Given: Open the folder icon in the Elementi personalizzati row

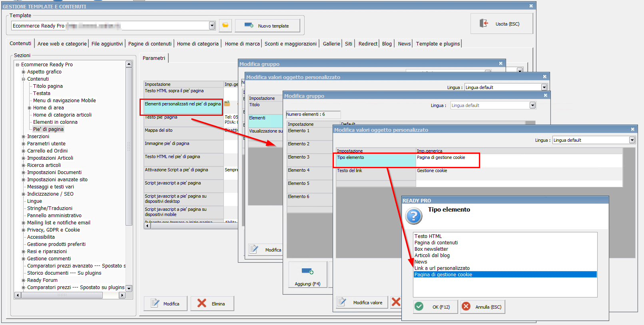Looking at the screenshot, I should [227, 103].
